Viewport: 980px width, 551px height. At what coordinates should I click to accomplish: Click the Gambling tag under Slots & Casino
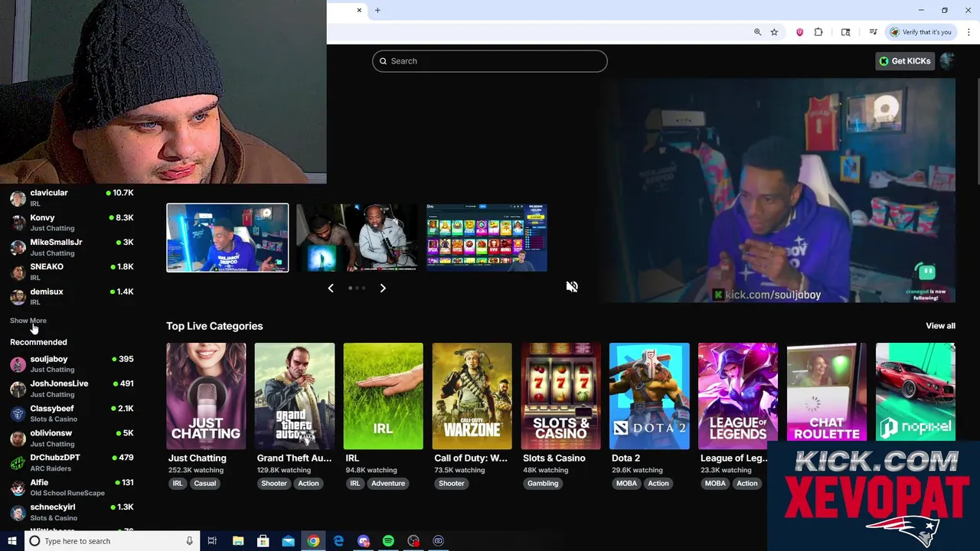click(543, 484)
